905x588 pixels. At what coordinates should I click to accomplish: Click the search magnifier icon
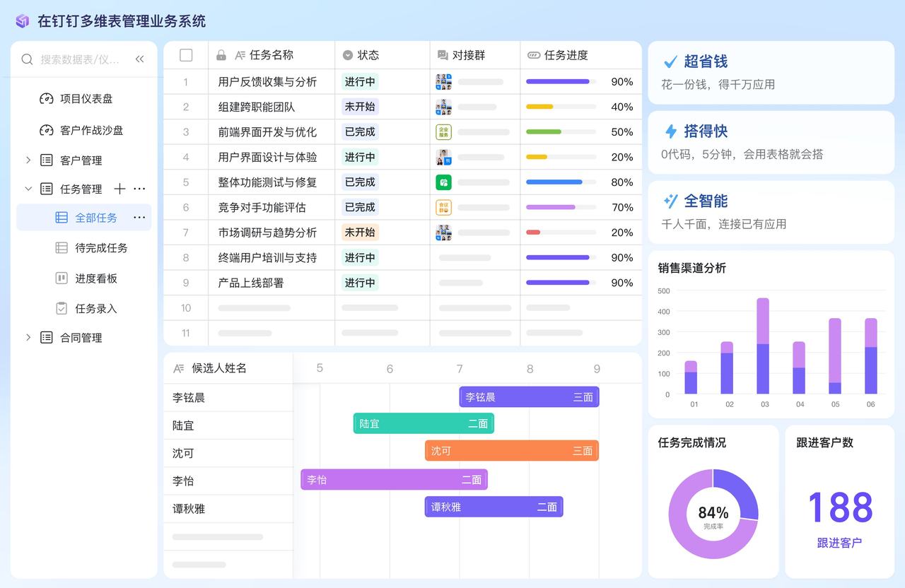[x=27, y=59]
